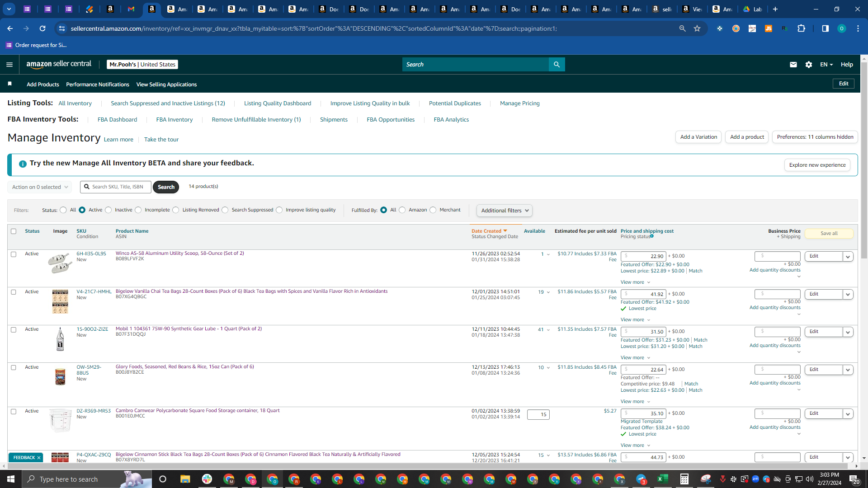Image resolution: width=868 pixels, height=488 pixels.
Task: Open Take the tour link
Action: pos(161,140)
